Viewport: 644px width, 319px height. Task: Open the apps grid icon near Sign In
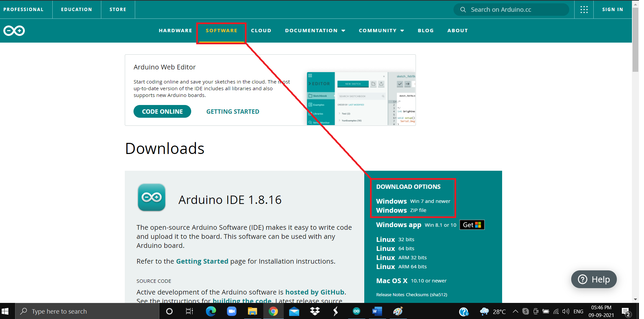(x=584, y=9)
